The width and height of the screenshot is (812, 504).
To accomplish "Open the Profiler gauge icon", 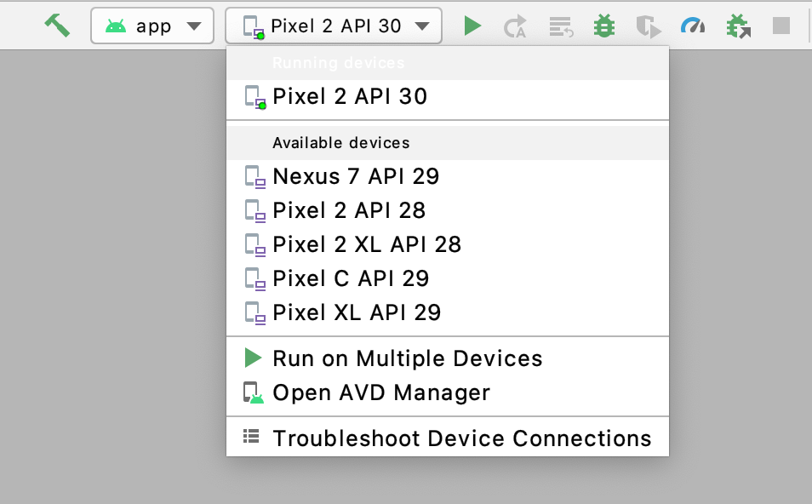I will tap(693, 26).
